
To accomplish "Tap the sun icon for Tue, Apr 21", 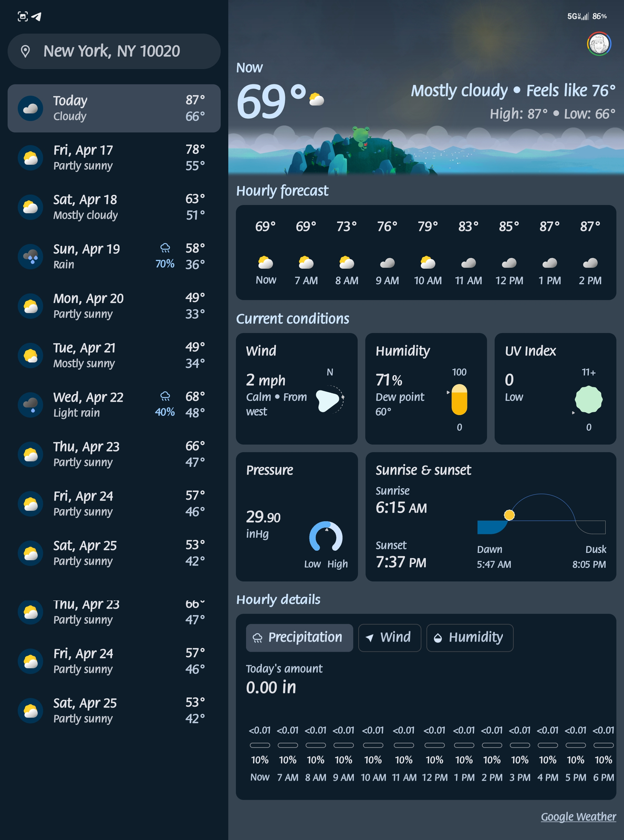I will 30,355.
